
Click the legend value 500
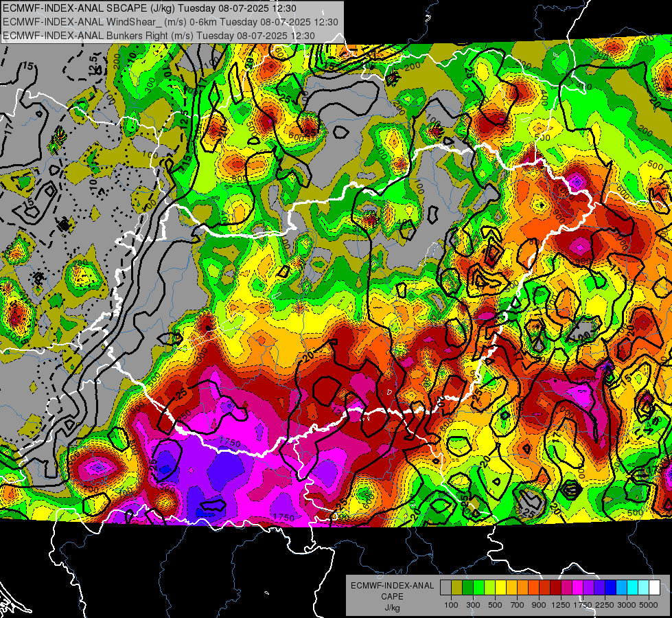click(x=495, y=605)
